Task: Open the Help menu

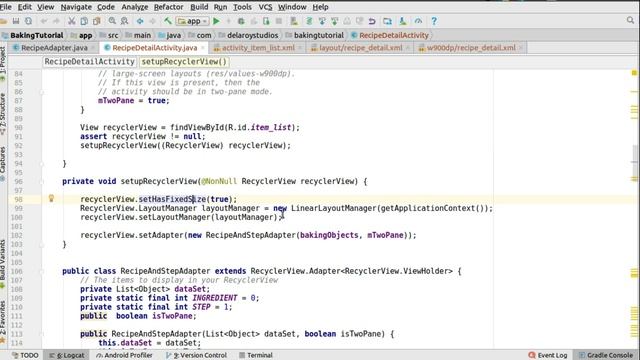Action: pyautogui.click(x=320, y=7)
